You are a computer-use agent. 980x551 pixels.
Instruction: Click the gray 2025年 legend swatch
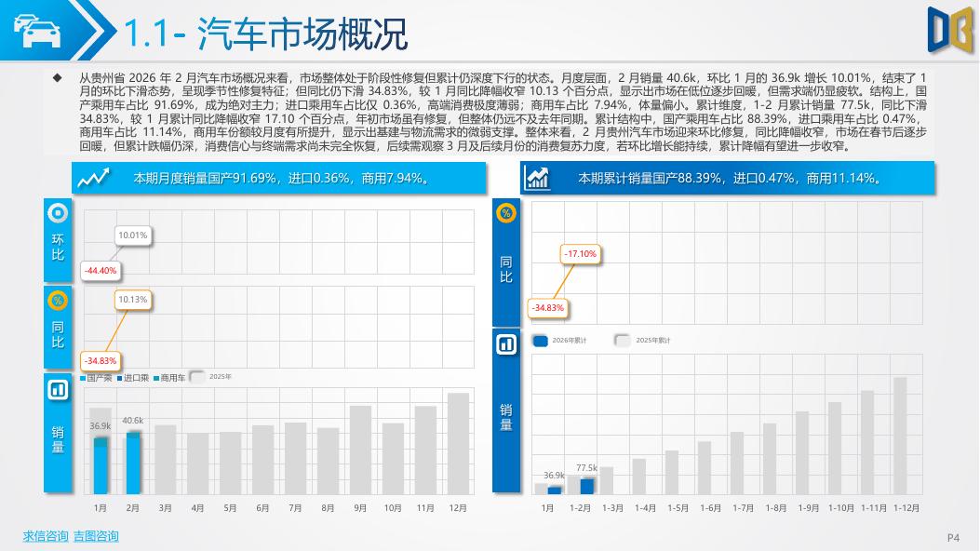(197, 377)
